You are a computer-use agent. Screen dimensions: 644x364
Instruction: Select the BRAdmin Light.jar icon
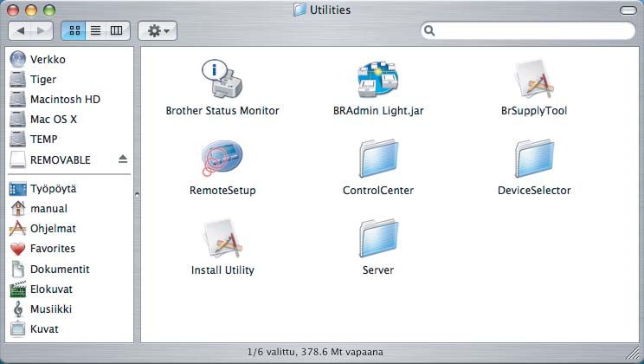[x=378, y=80]
